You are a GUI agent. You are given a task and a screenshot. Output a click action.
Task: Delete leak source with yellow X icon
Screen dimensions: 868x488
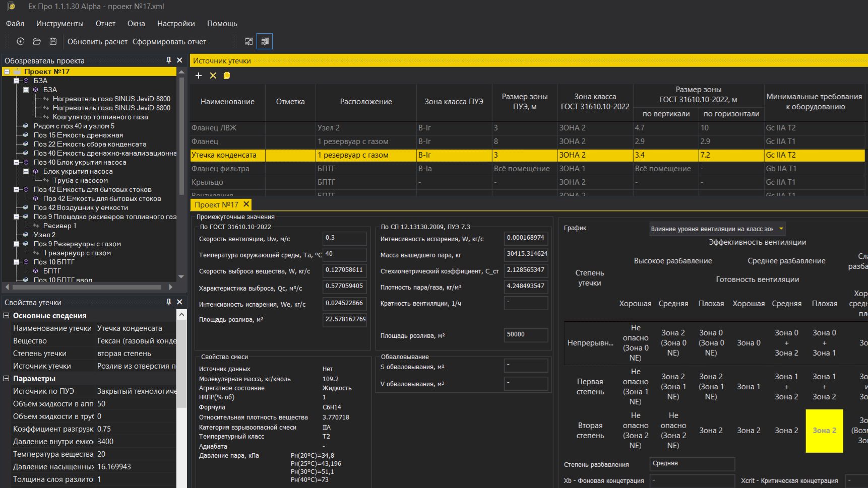point(213,76)
